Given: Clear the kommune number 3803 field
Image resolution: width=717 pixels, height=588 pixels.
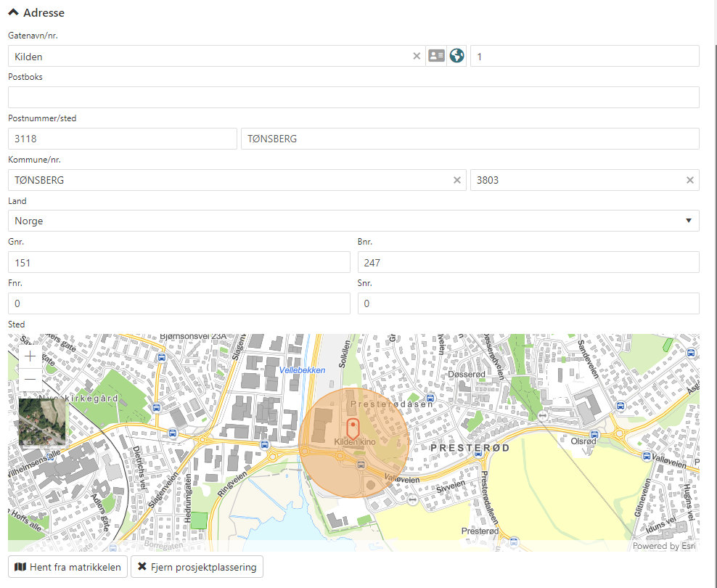Looking at the screenshot, I should click(690, 180).
